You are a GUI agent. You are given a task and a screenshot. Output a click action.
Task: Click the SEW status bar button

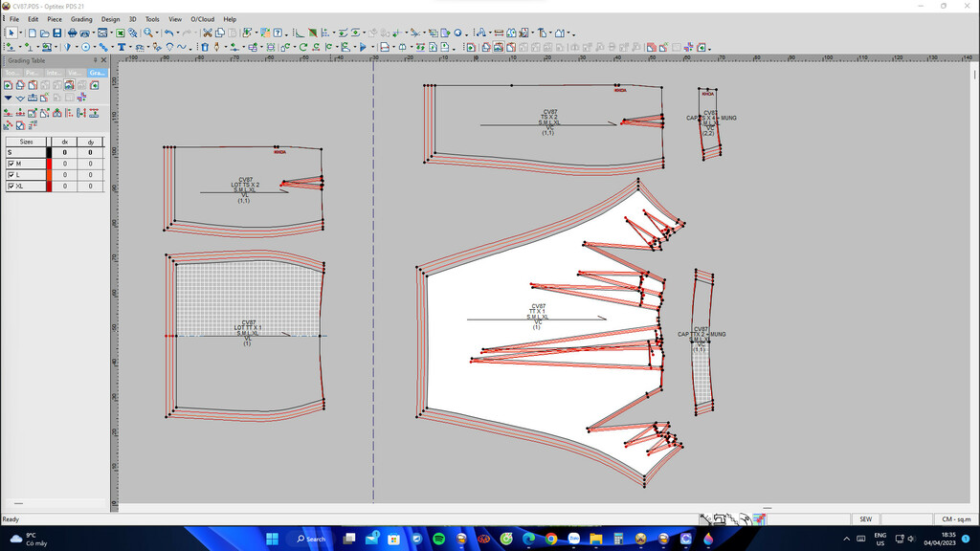[x=865, y=519]
